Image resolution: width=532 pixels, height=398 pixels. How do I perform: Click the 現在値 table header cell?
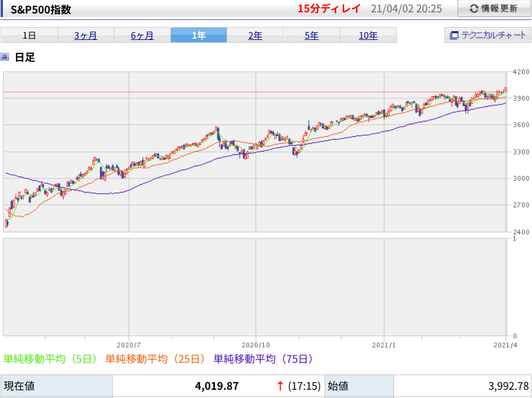click(56, 386)
